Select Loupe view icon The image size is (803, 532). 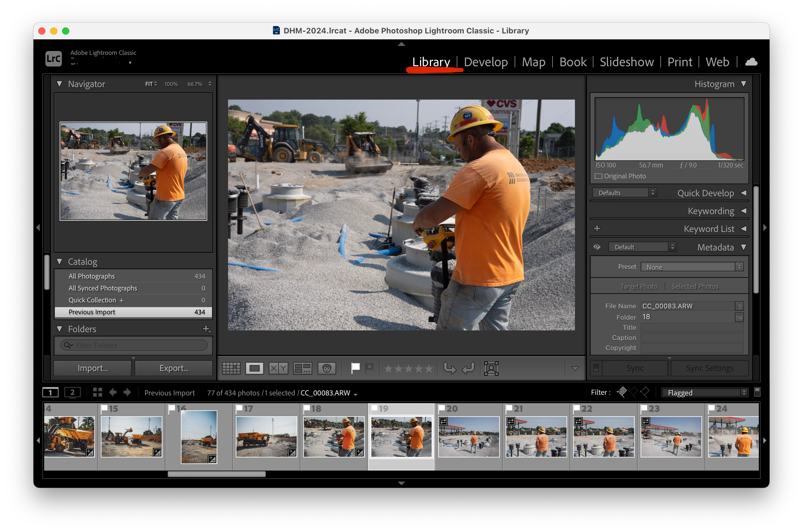[254, 368]
